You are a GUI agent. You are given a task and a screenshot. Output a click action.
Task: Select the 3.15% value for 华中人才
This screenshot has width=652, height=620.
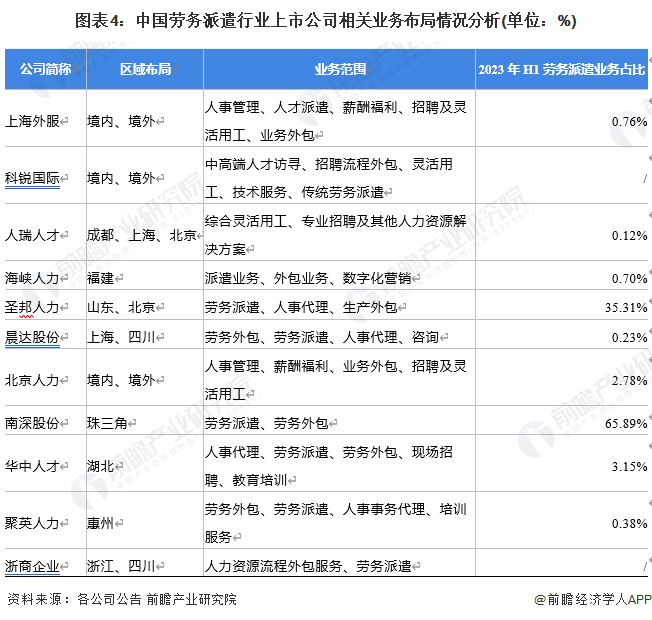[x=629, y=467]
